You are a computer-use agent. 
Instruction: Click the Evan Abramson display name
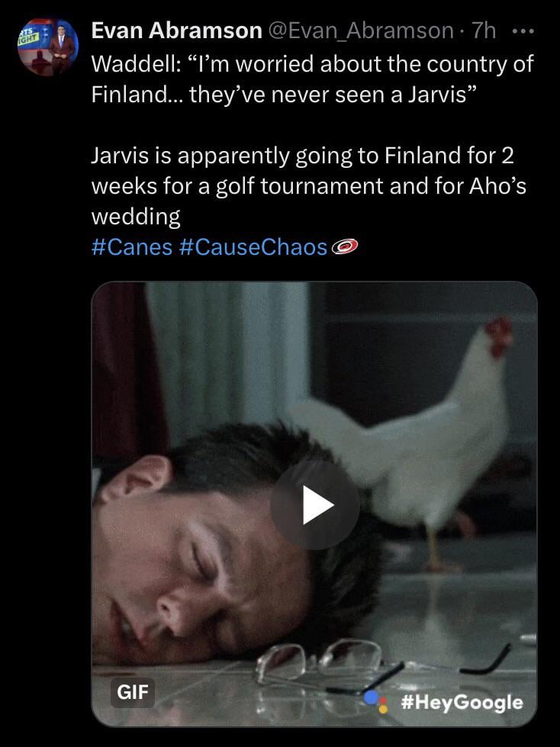point(176,31)
